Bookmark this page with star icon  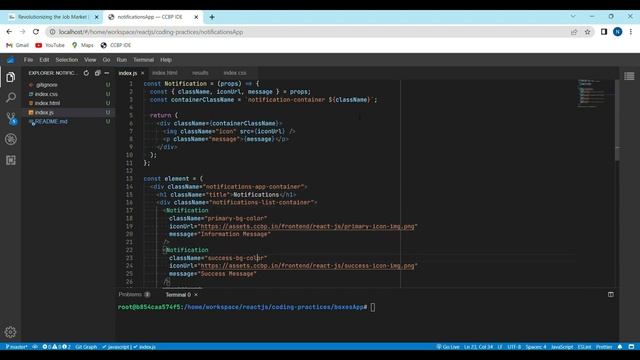pos(587,32)
